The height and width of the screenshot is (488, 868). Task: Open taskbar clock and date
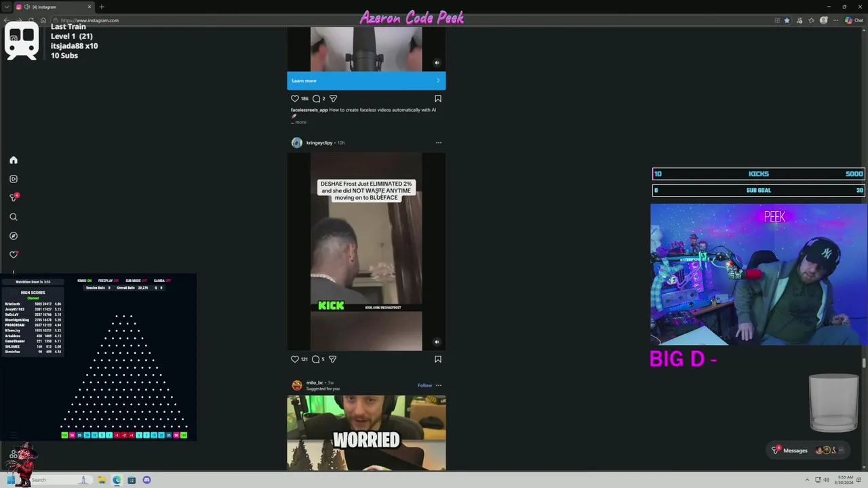(846, 480)
